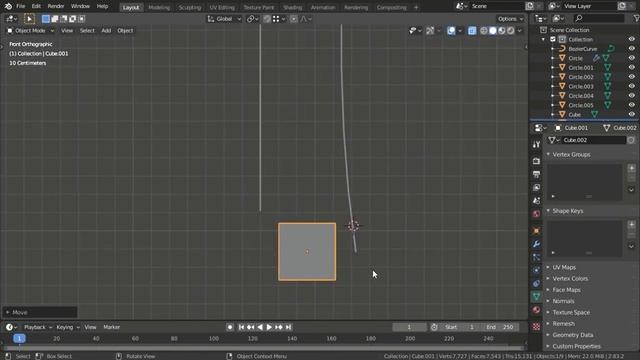Hide Collection in viewport
640x360 pixels.
[x=631, y=39]
